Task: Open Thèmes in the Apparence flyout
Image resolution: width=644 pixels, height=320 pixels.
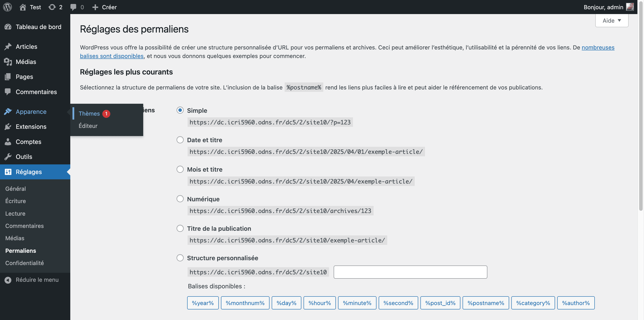Action: click(89, 114)
